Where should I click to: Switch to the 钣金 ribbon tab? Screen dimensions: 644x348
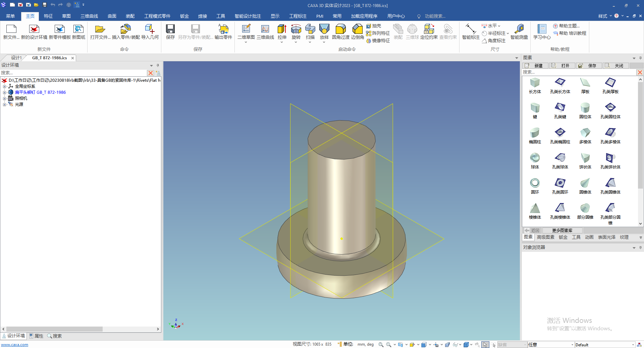(x=184, y=16)
